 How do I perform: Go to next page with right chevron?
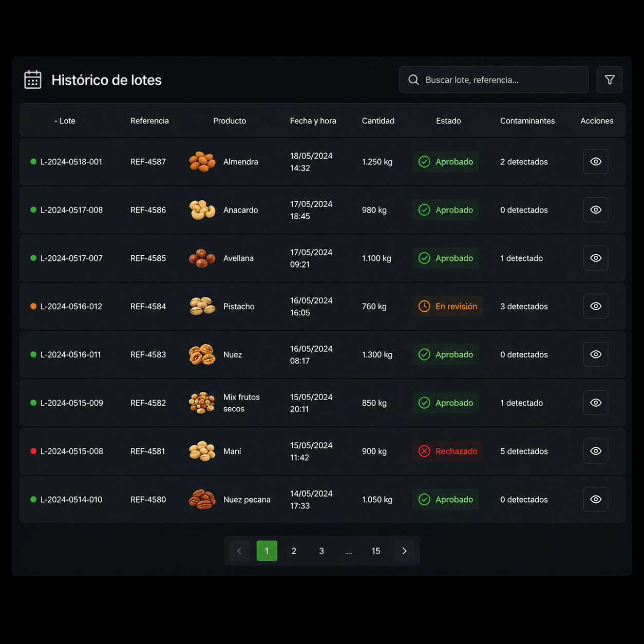[404, 551]
